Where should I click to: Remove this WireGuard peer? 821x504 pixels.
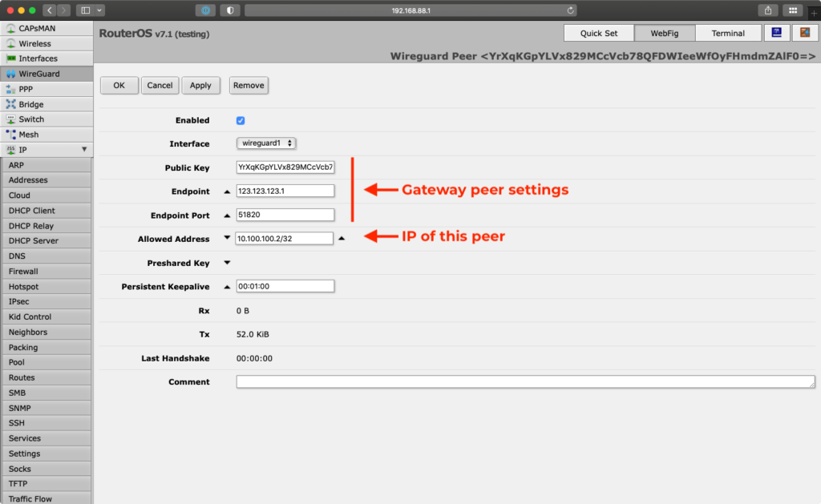point(247,85)
